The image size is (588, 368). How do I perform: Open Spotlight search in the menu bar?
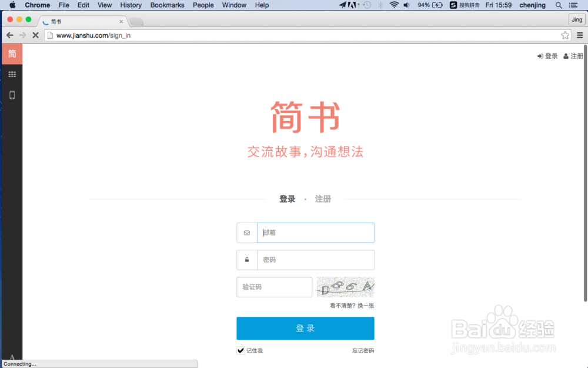[557, 5]
